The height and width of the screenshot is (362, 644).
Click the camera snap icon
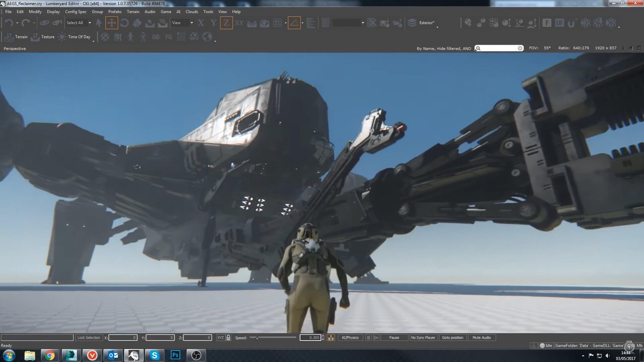(x=265, y=23)
